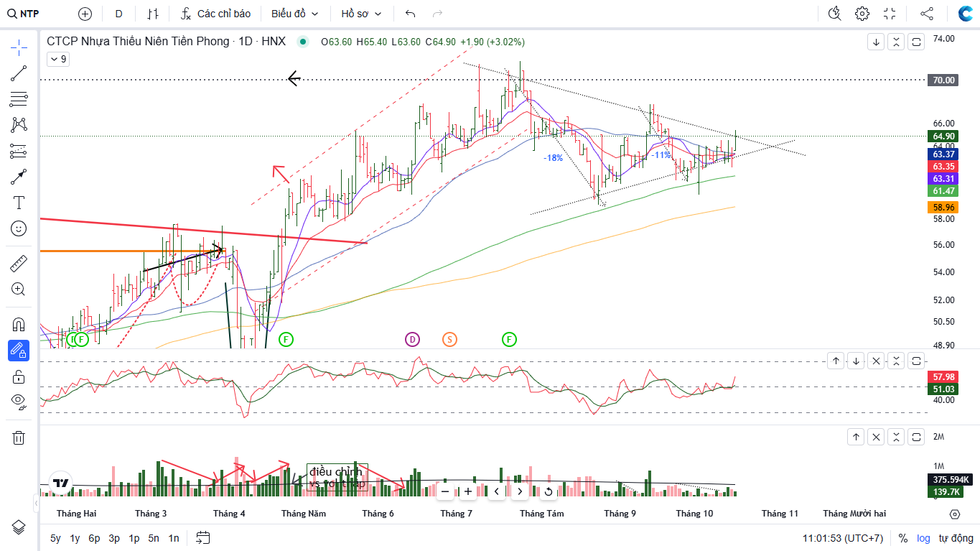The image size is (980, 551).
Task: Toggle the log price scale
Action: pos(923,538)
